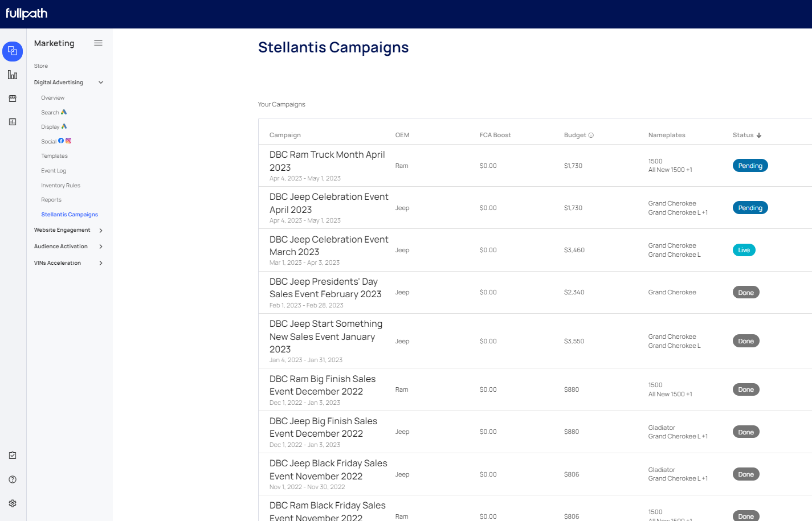The width and height of the screenshot is (812, 521).
Task: Click the storefront icon in the left sidebar
Action: pyautogui.click(x=13, y=98)
